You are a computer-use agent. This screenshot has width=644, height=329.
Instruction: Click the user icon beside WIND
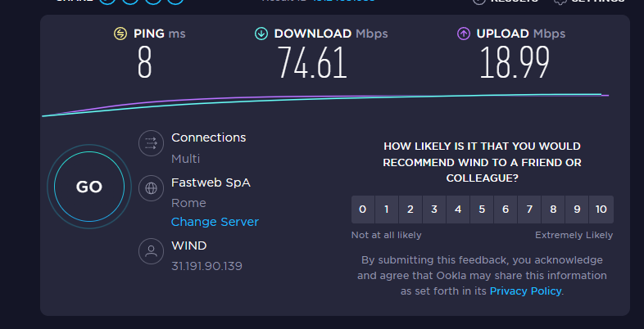pyautogui.click(x=151, y=251)
